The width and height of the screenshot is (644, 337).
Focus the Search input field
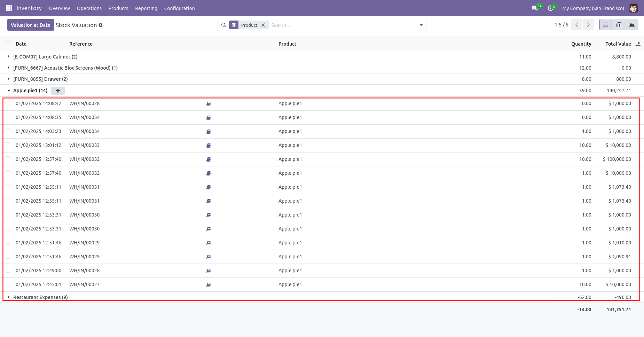pos(342,25)
